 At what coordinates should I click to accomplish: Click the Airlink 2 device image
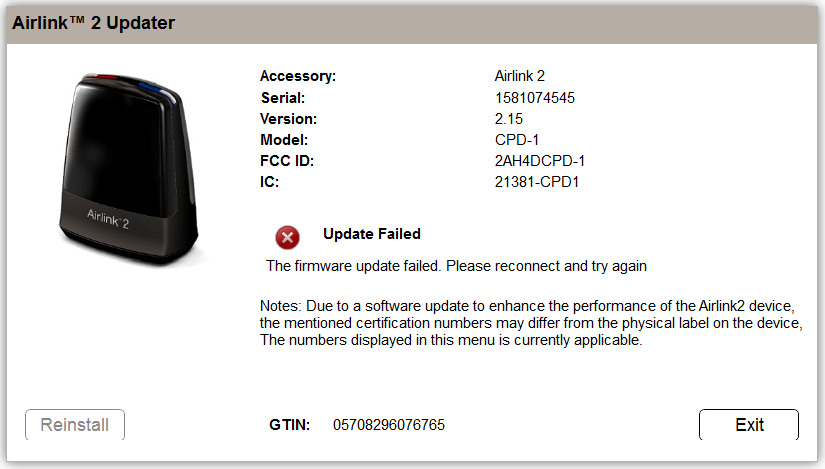coord(129,168)
